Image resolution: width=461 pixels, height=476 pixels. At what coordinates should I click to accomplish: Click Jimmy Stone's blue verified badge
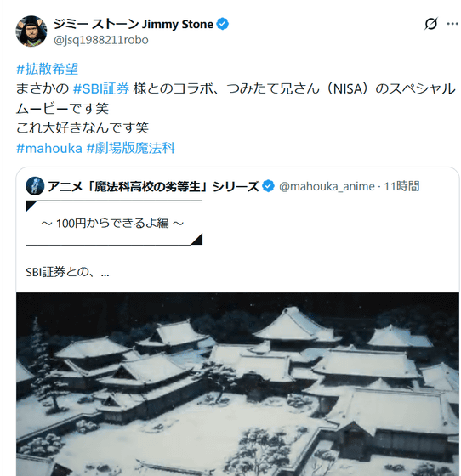pyautogui.click(x=223, y=24)
